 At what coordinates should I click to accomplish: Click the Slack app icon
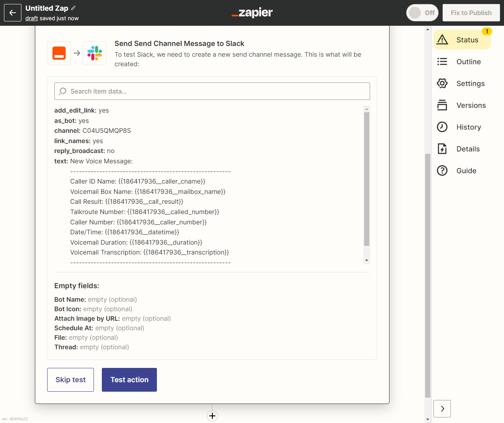(95, 53)
